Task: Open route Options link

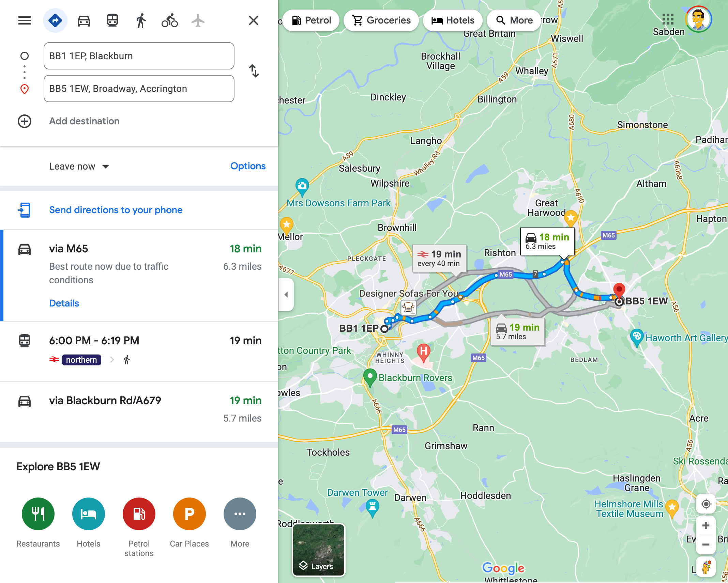Action: pos(248,166)
